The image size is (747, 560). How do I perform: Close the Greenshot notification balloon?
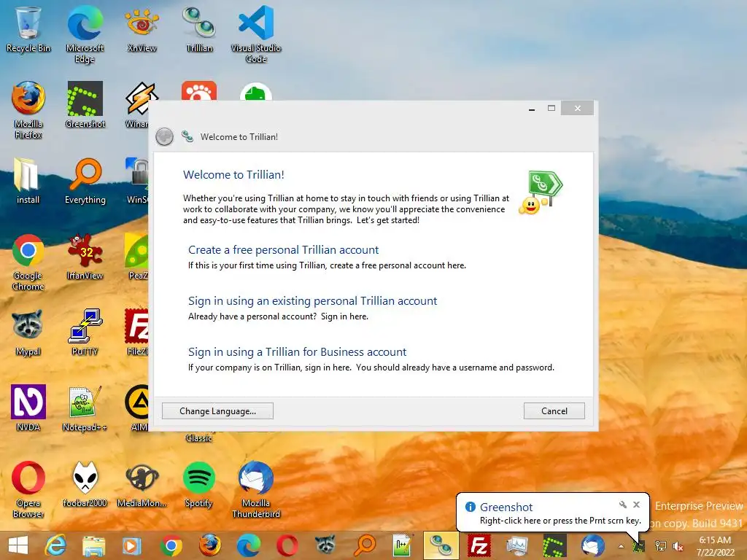(x=636, y=505)
